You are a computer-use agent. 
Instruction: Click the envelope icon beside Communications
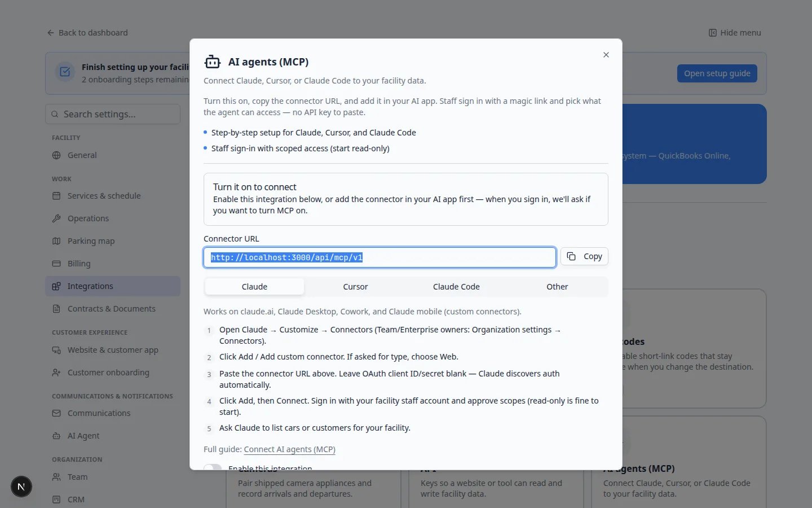coord(56,413)
